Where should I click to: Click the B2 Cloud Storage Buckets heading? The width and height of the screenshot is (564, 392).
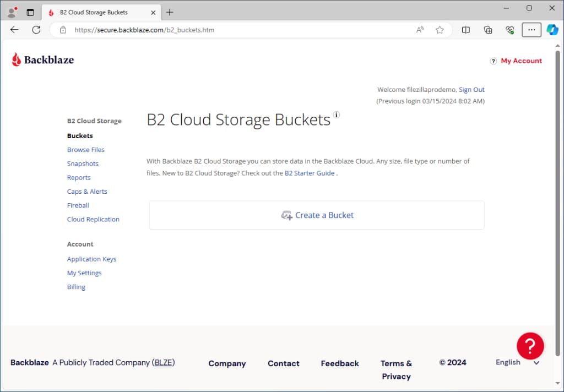coord(238,120)
